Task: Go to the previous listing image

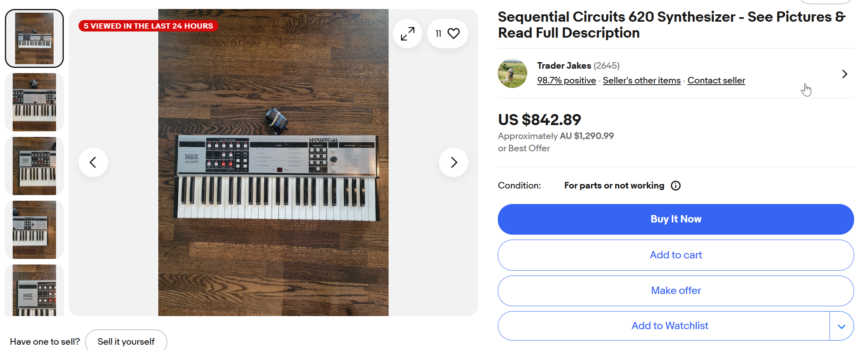Action: pyautogui.click(x=93, y=162)
